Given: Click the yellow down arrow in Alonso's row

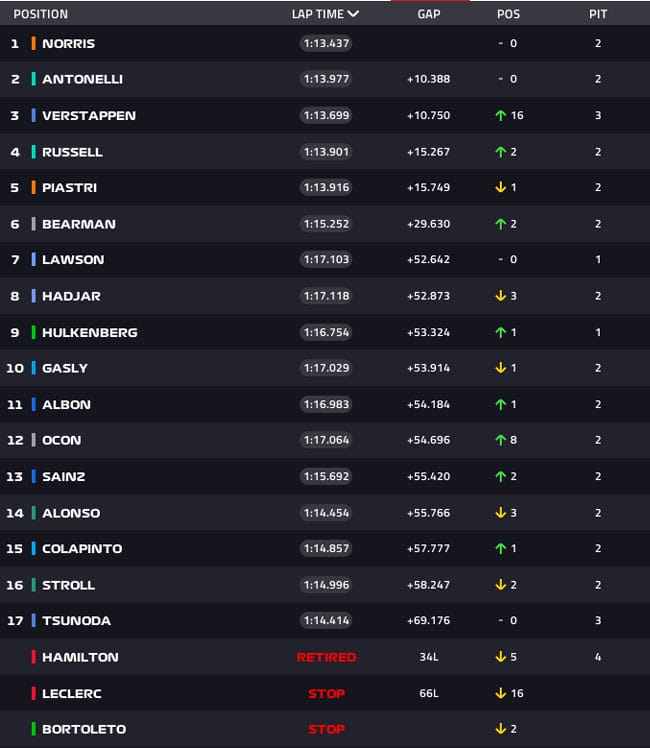Looking at the screenshot, I should coord(500,513).
